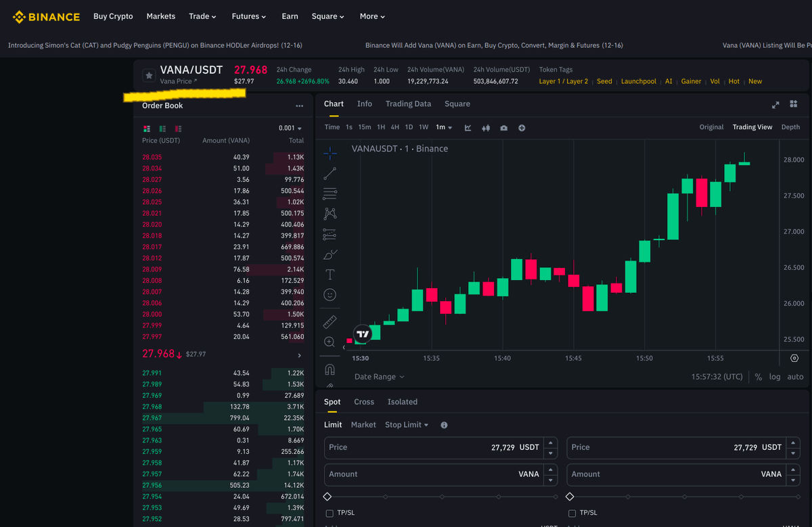
Task: Open Order Book more options menu
Action: pos(299,106)
